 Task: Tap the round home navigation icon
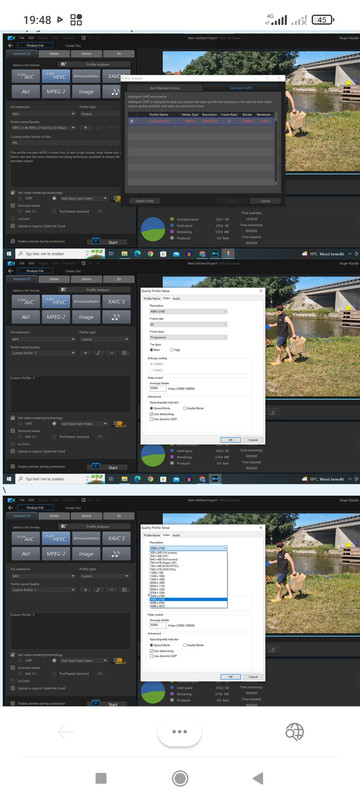tap(179, 778)
